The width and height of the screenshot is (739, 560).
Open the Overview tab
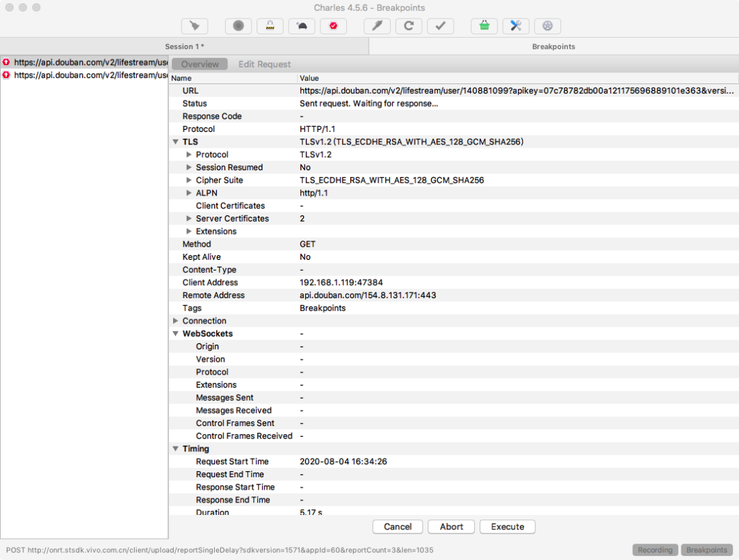pos(200,64)
